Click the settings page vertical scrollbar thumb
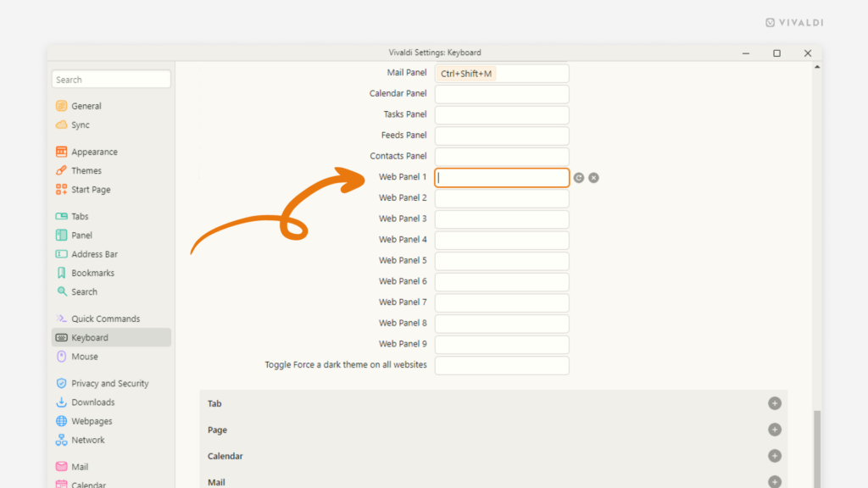Screen dimensions: 868x488 [817, 449]
